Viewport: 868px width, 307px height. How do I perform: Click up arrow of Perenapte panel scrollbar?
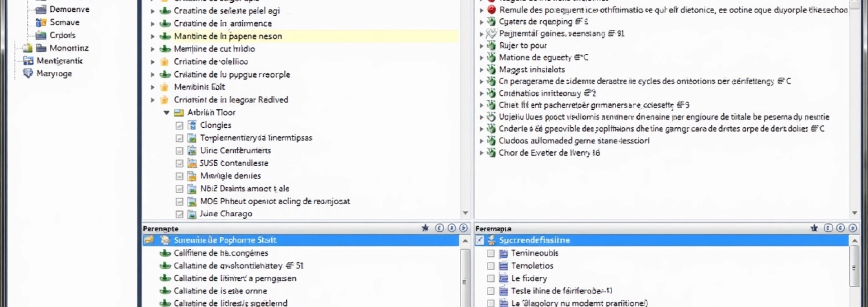click(465, 241)
